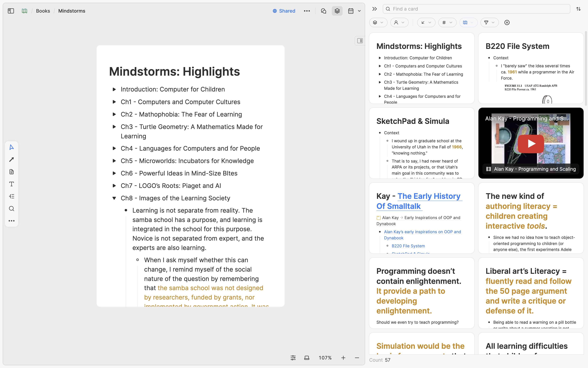Expand Ch3 - Turtle Geometry section
This screenshot has height=368, width=588.
coord(114,127)
